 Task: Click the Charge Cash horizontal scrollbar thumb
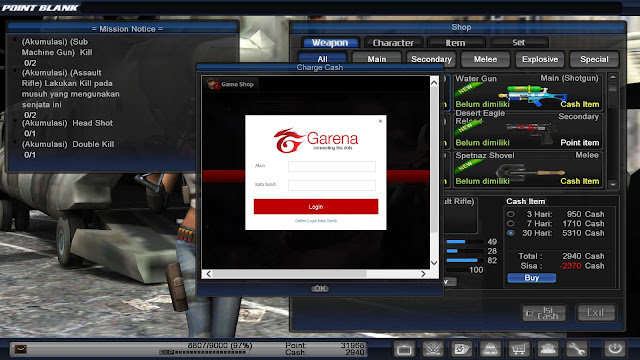pos(289,274)
